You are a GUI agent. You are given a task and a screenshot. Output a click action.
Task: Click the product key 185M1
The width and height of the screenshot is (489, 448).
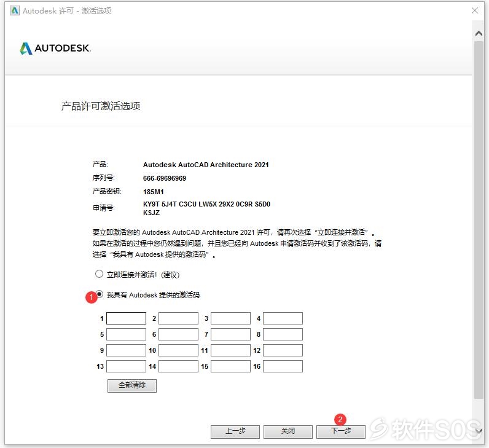153,192
